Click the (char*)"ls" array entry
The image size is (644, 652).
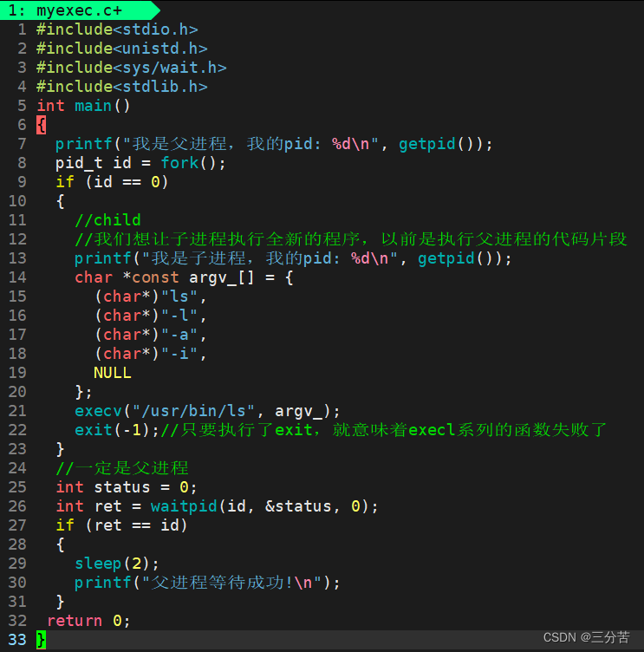tap(150, 297)
